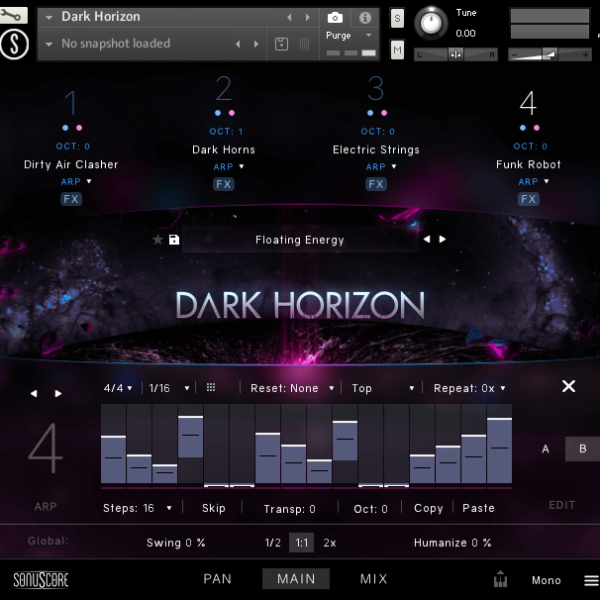Open the 4/4 time signature dropdown
The width and height of the screenshot is (600, 600).
pyautogui.click(x=118, y=388)
